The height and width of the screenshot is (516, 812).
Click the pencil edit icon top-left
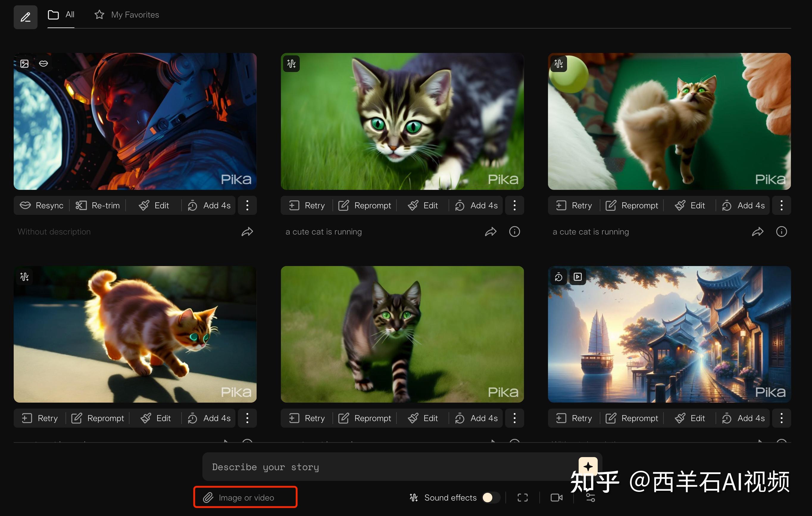pyautogui.click(x=26, y=17)
